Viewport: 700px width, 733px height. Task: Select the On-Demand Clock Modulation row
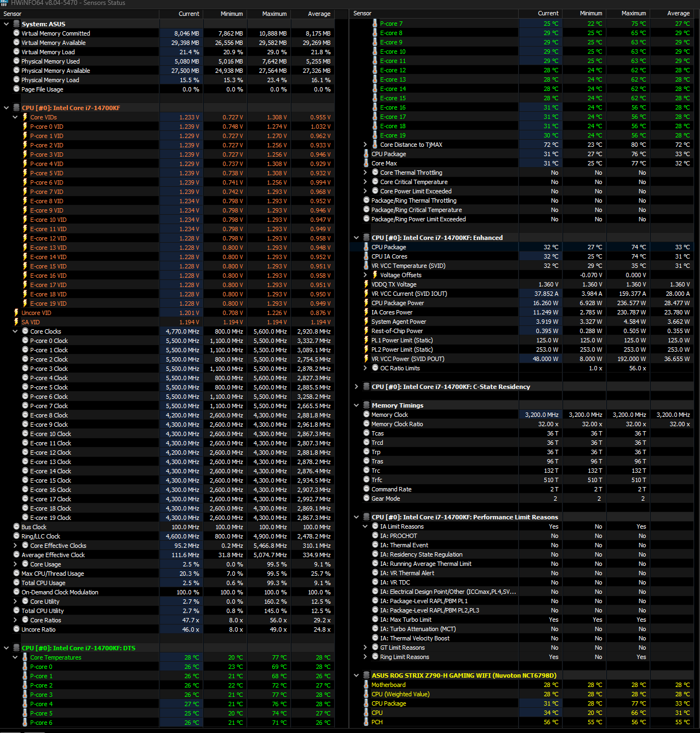(x=168, y=592)
